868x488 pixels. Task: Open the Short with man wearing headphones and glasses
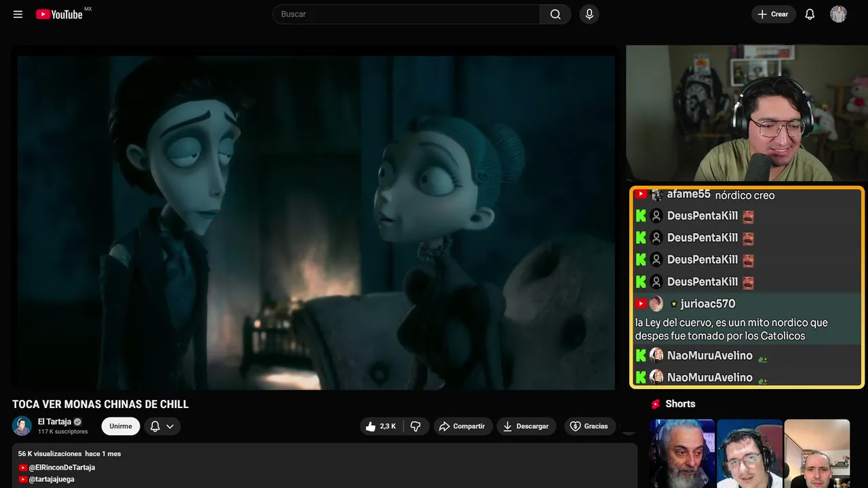[x=749, y=453]
